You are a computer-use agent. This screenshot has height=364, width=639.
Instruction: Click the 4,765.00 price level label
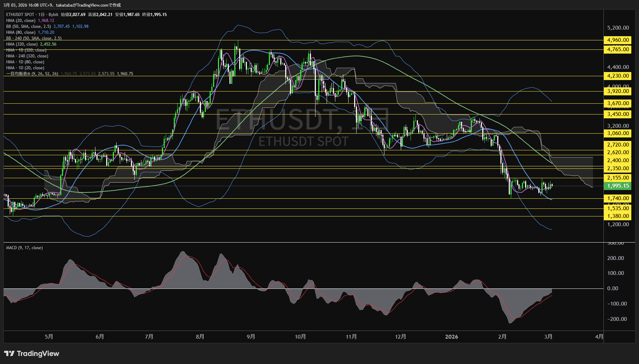coord(618,49)
